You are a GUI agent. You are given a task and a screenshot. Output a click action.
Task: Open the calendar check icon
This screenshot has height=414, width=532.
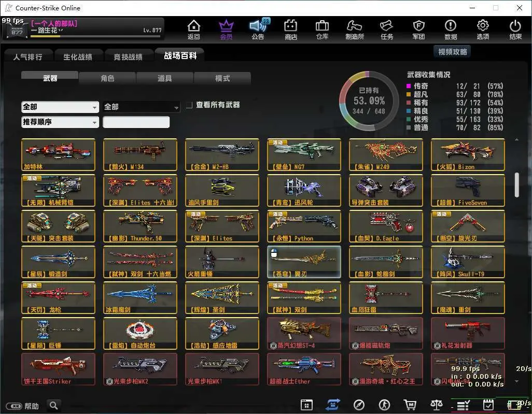tap(488, 405)
